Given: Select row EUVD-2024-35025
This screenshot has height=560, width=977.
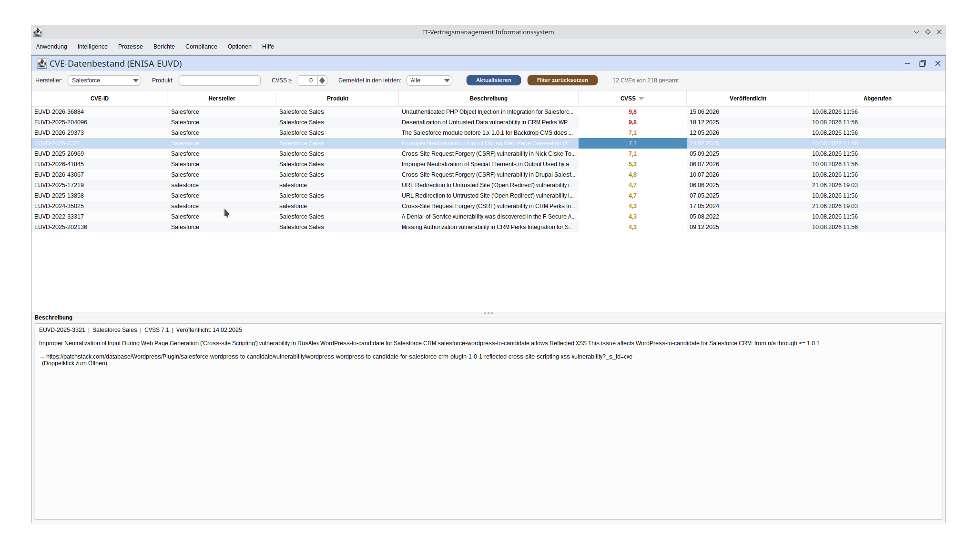Looking at the screenshot, I should click(x=488, y=206).
